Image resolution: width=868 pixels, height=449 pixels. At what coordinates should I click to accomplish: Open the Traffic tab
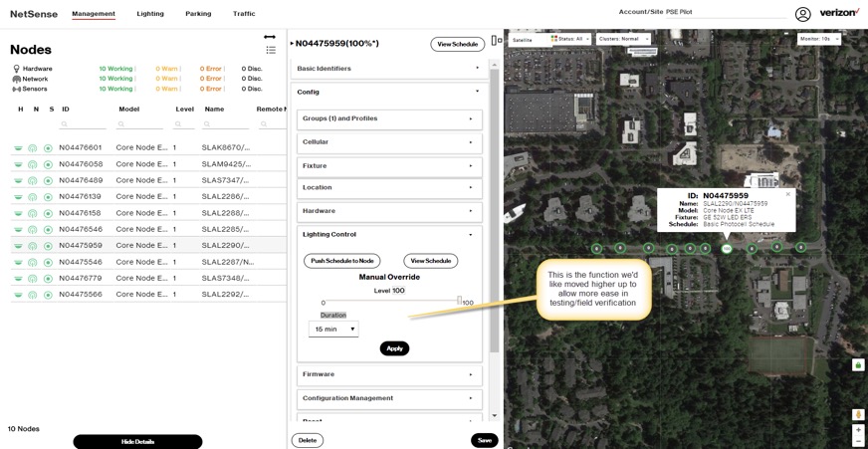[244, 14]
